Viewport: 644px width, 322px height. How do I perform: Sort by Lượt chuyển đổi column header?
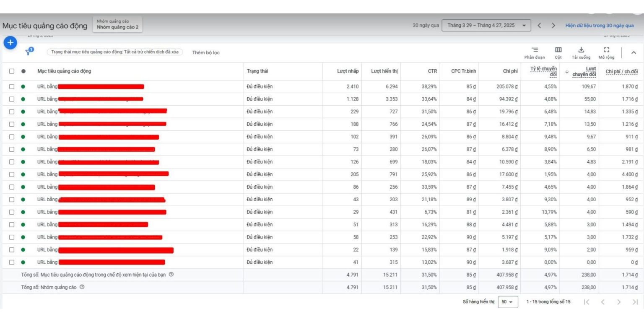[585, 72]
